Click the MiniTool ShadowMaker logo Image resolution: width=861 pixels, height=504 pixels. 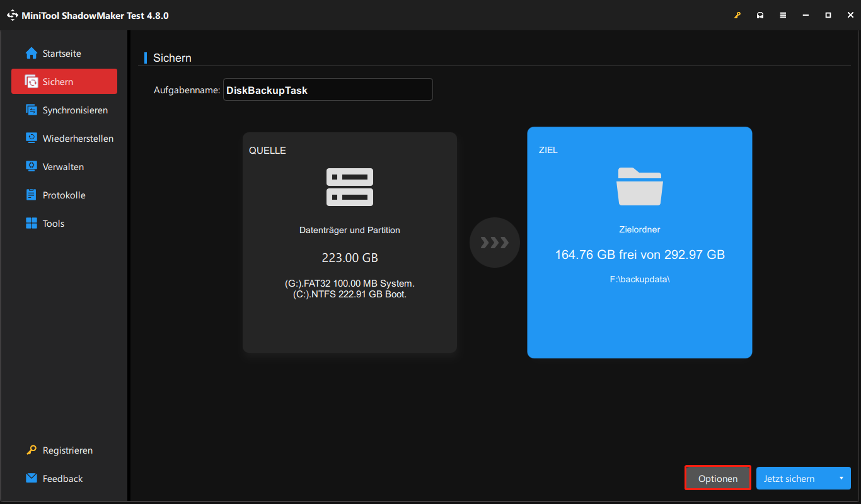coord(13,14)
